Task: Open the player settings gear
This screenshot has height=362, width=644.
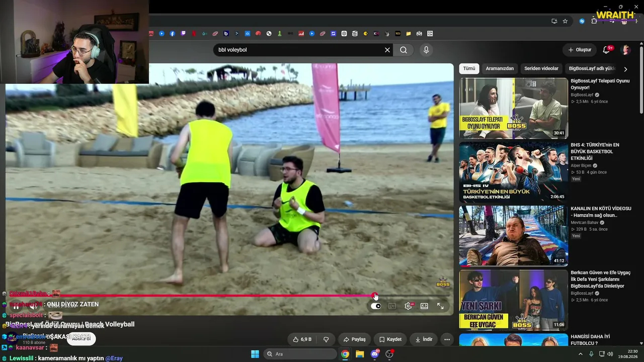Action: [408, 306]
